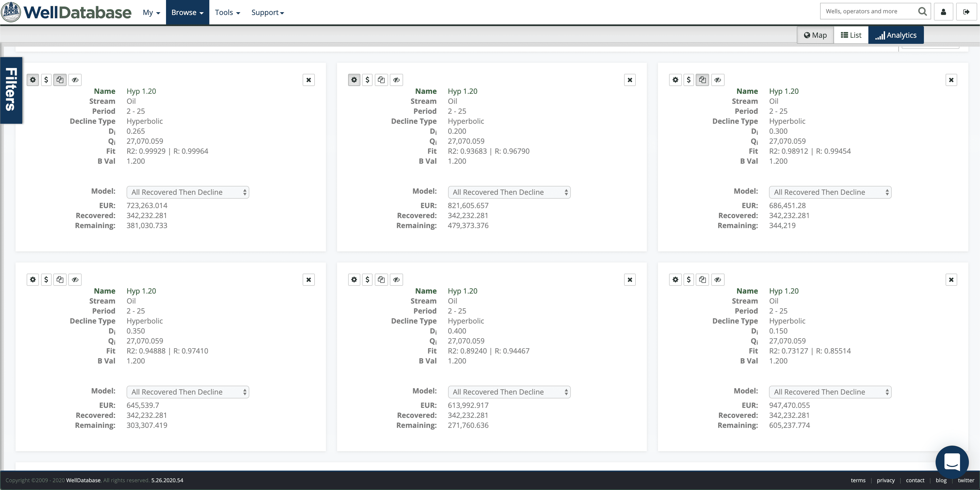Screen dimensions: 980x490
Task: Open the twitter footer link
Action: pos(966,481)
